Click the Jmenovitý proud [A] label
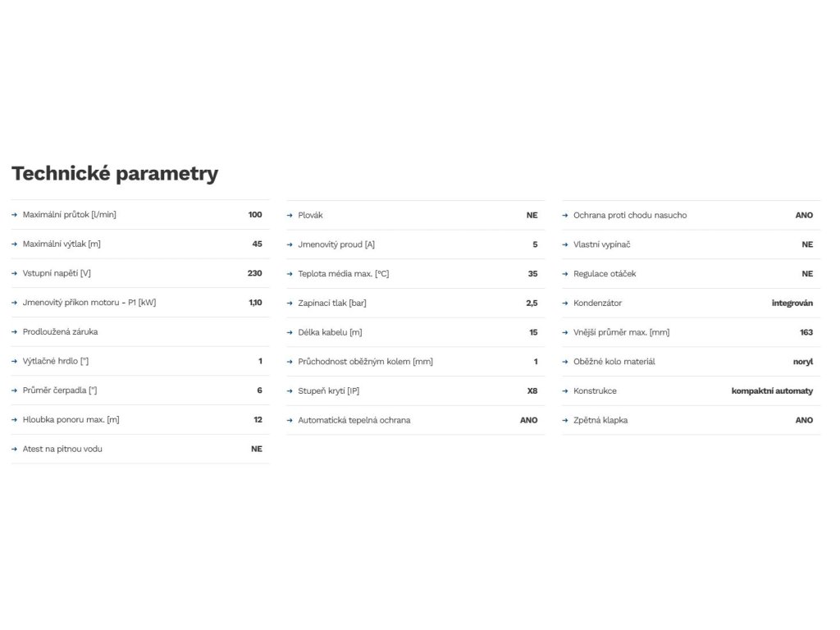 (x=336, y=244)
